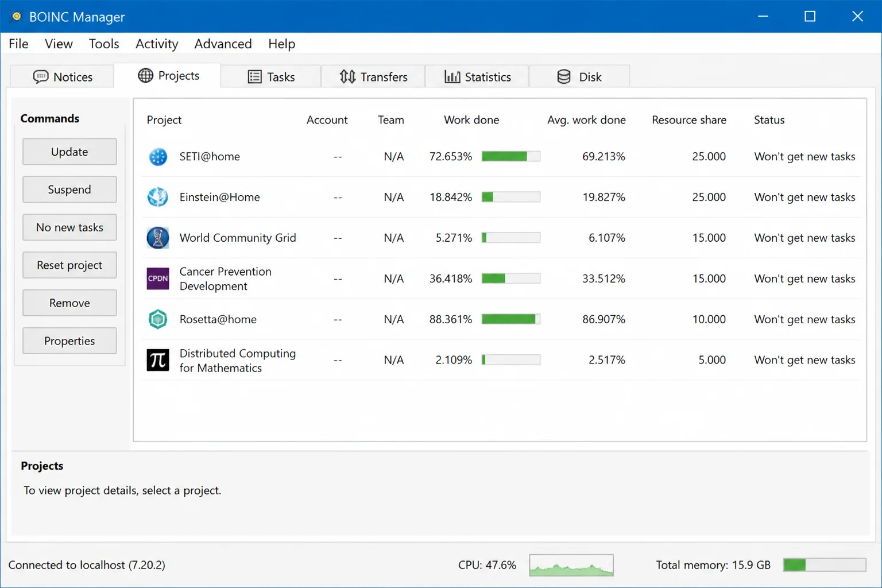
Task: Click the Connected to localhost status text
Action: (x=87, y=565)
